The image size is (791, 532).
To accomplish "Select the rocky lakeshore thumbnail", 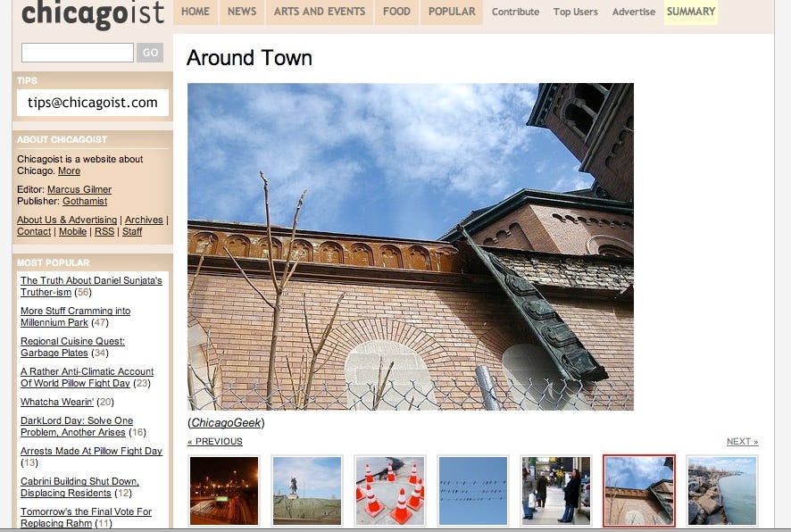I will tap(722, 491).
